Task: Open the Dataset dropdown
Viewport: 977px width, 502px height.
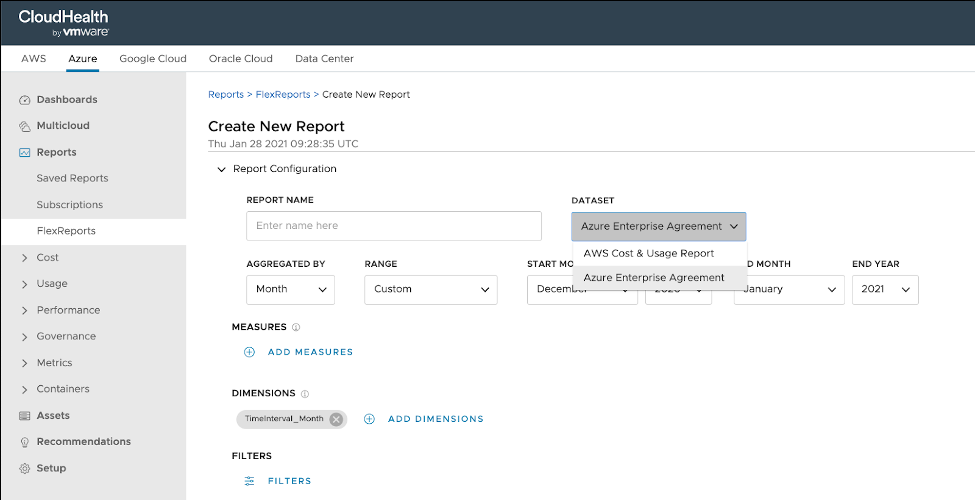Action: coord(659,227)
